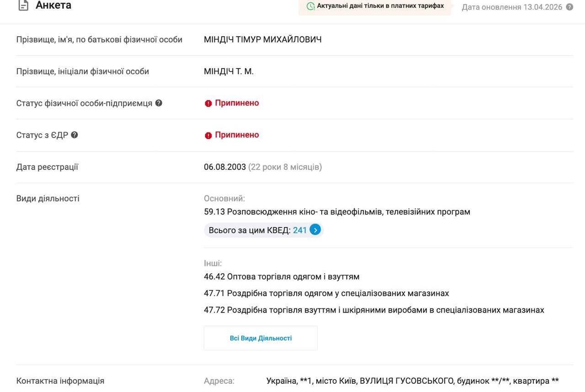
Task: Click the Київ address on ВУЛИЦЯ ГУСОВСЬКОГО
Action: coord(412,381)
